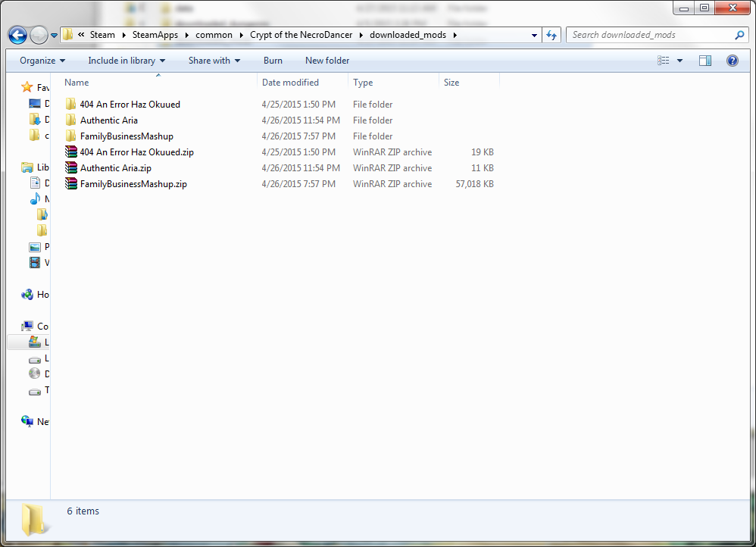Sort by the Size column header
This screenshot has width=756, height=547.
(469, 83)
